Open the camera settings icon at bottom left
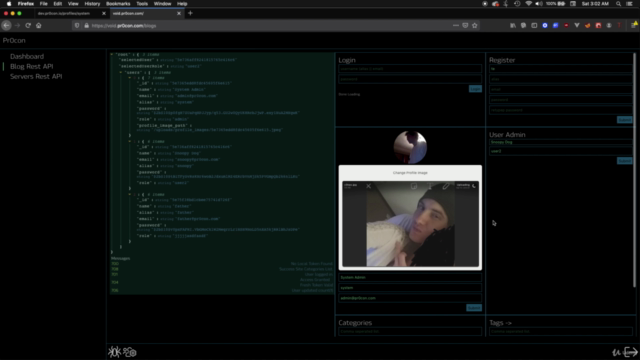This screenshot has width=640, height=360. tap(130, 351)
